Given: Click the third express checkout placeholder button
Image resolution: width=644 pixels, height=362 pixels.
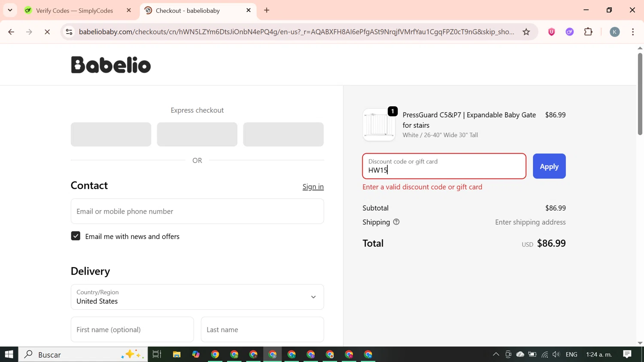Looking at the screenshot, I should click(283, 134).
